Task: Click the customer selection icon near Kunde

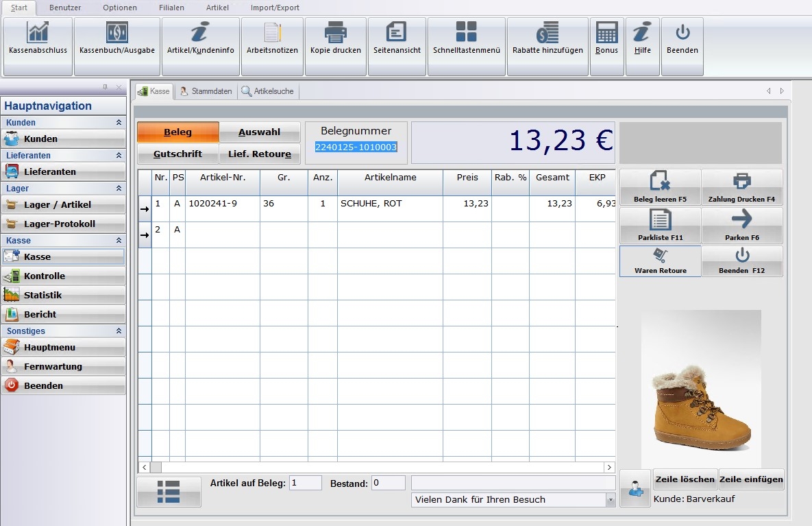Action: 635,488
